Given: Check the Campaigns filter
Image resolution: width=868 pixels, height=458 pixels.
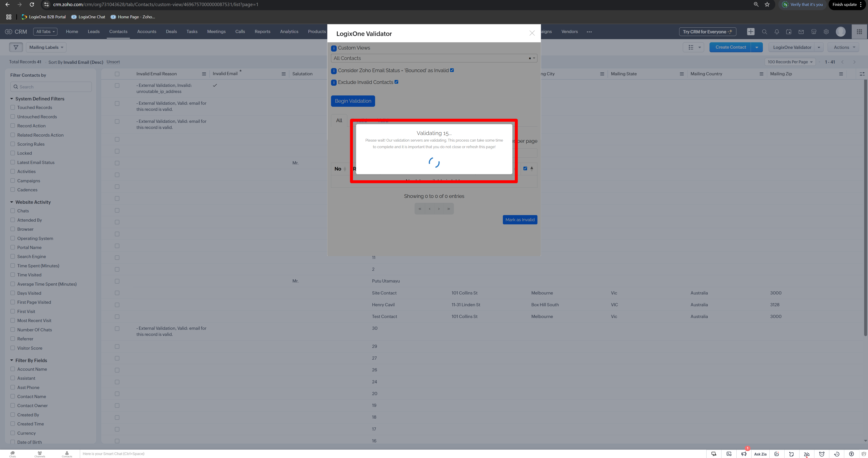Looking at the screenshot, I should tap(12, 181).
